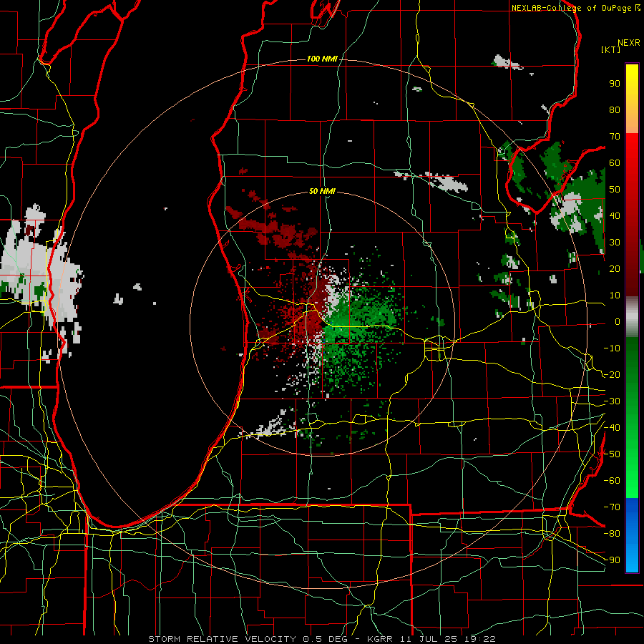Viewport: 644px width, 644px height.
Task: Click the positive 80 scale value
Action: coord(615,110)
